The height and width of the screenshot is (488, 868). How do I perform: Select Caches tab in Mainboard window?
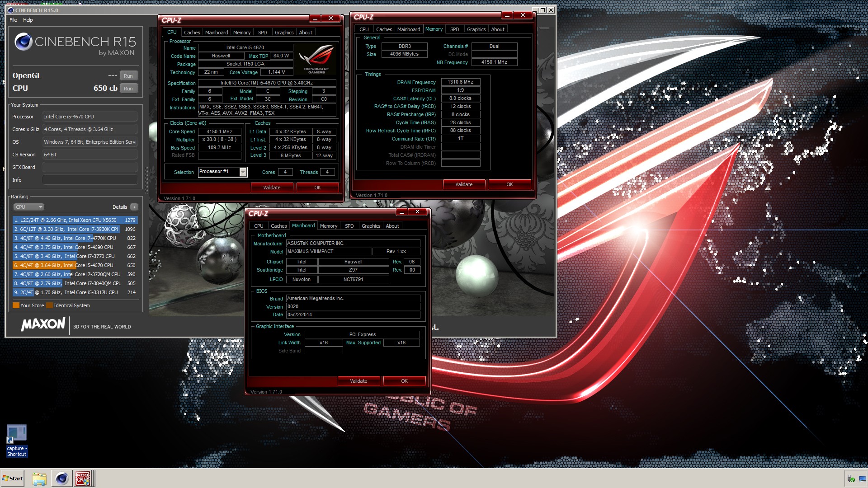[278, 226]
